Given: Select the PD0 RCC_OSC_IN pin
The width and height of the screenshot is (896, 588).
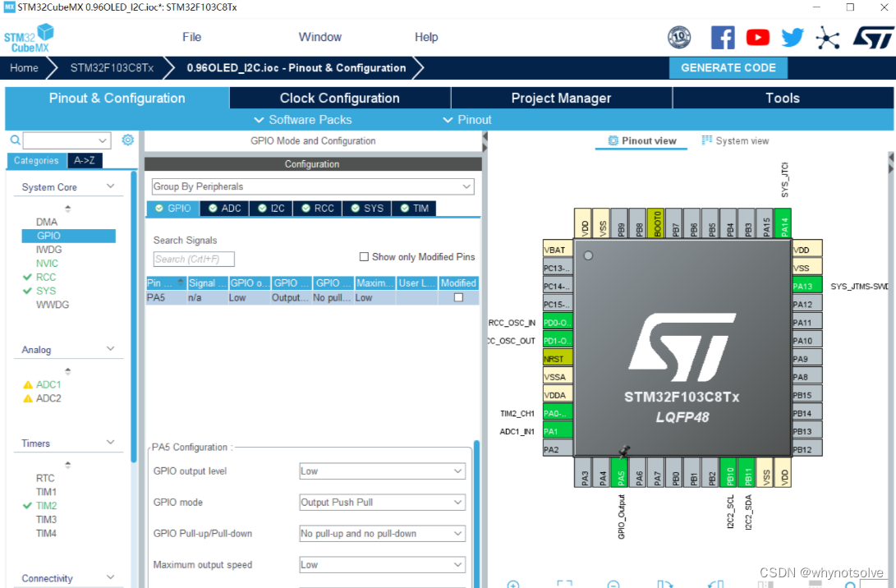Looking at the screenshot, I should coord(557,322).
